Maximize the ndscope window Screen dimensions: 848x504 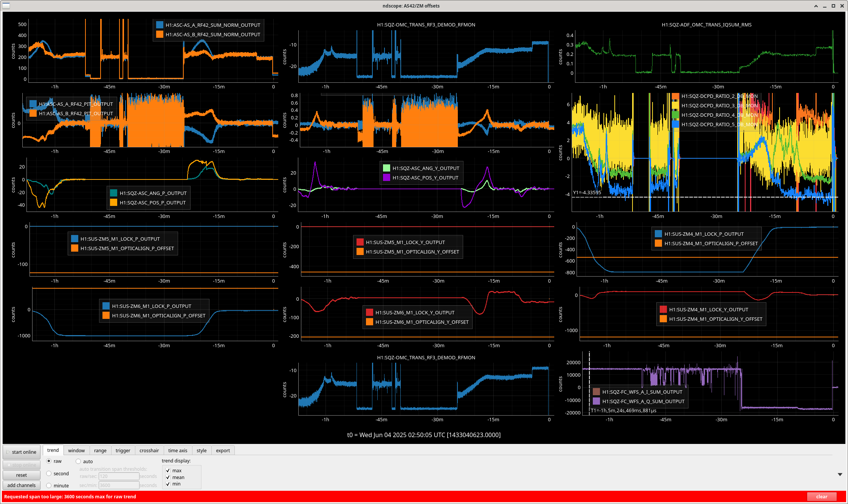[x=833, y=6]
